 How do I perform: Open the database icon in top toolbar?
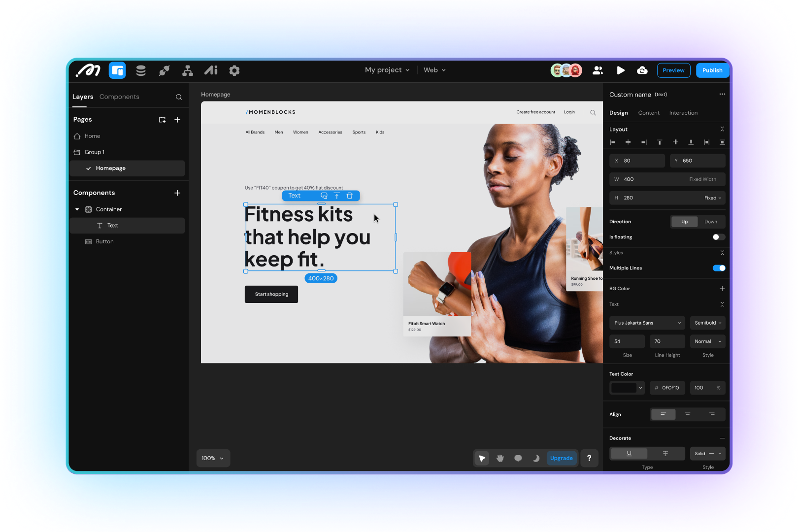click(141, 70)
